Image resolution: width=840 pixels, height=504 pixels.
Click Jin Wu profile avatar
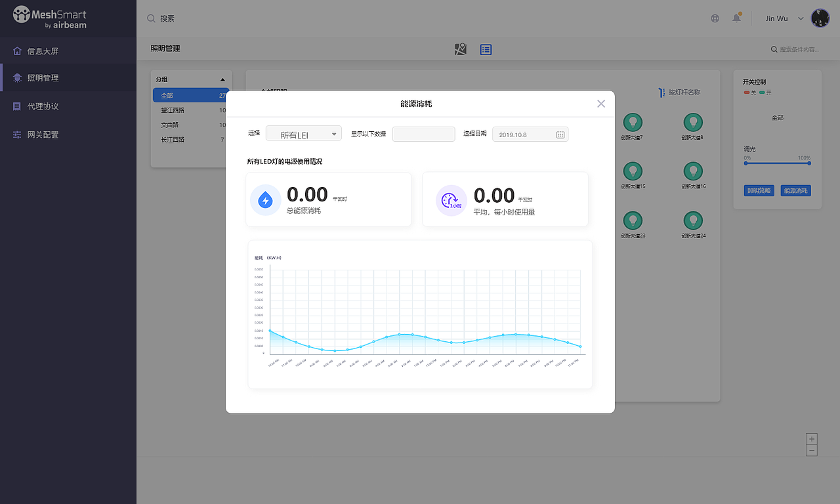click(x=820, y=18)
